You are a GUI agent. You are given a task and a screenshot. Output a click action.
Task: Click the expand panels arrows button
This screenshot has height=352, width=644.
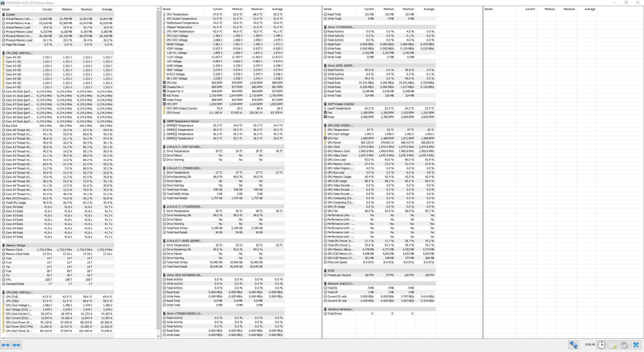tap(6, 345)
